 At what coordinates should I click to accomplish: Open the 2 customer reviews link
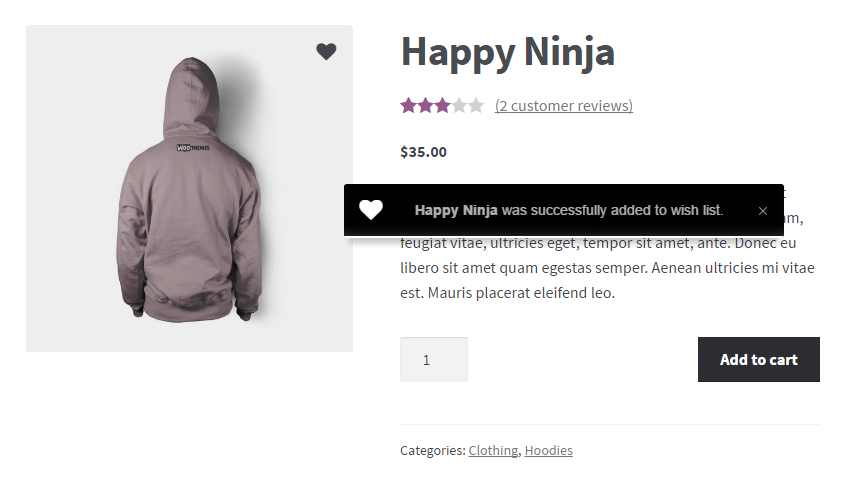coord(564,106)
